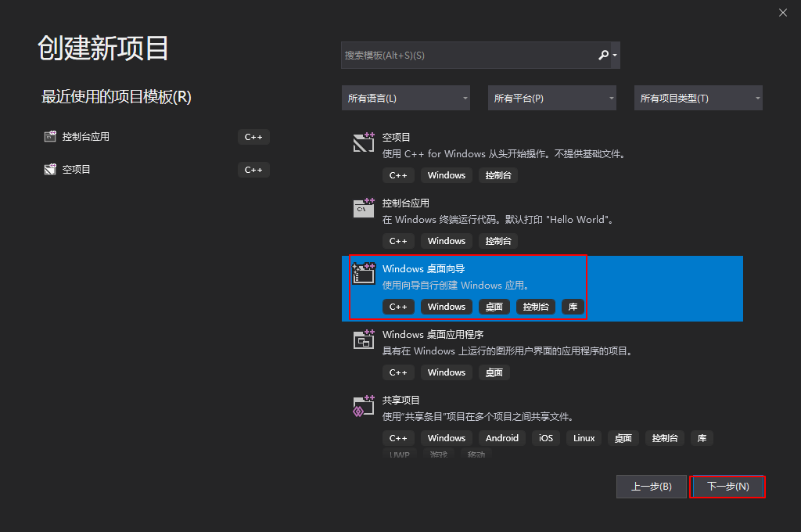Select 空项目 text in recent templates
801x532 pixels.
[x=76, y=169]
